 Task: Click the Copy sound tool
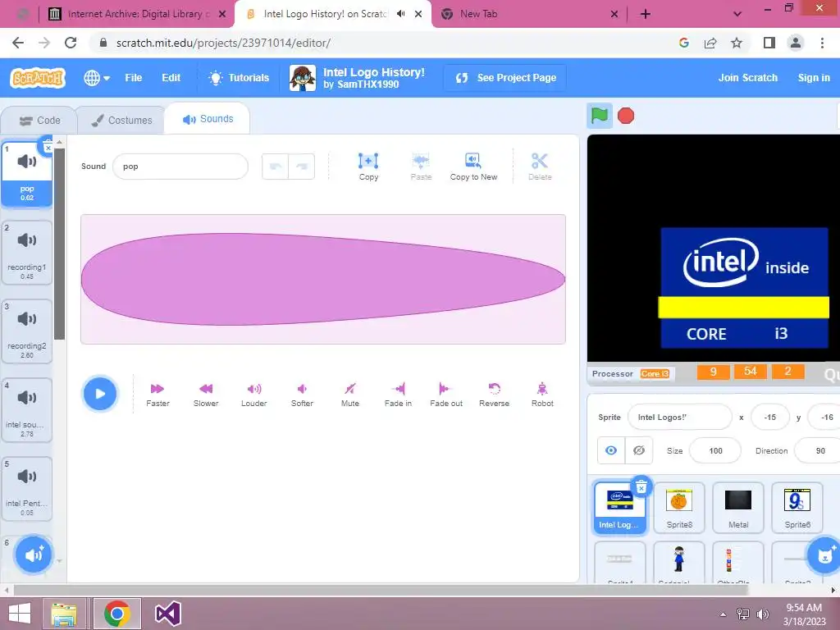[x=368, y=167]
